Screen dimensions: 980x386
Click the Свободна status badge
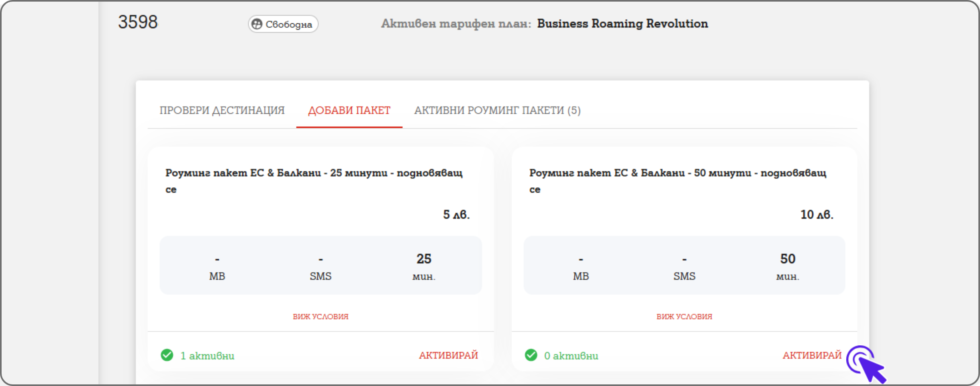283,24
